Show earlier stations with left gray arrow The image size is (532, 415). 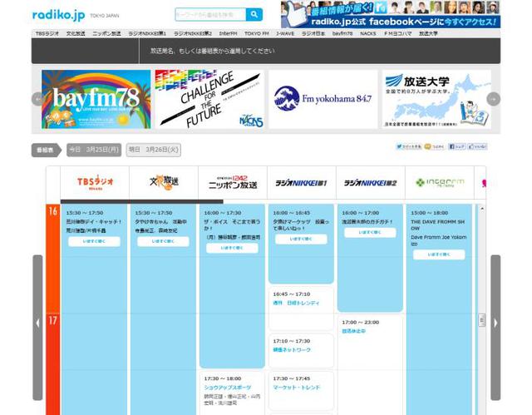click(x=37, y=328)
